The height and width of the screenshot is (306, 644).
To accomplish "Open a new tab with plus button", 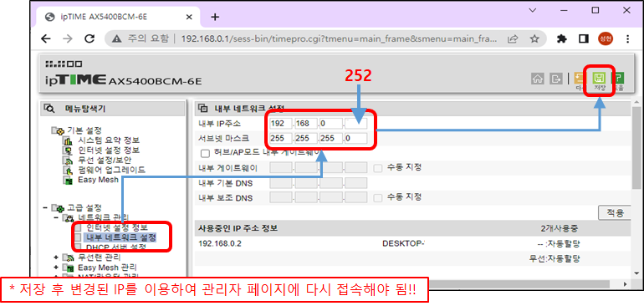I will pyautogui.click(x=215, y=17).
